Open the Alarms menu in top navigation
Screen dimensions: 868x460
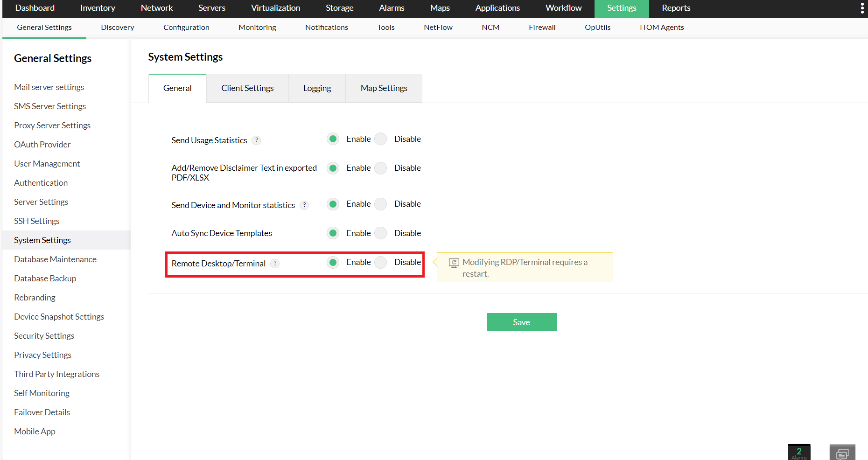[x=392, y=8]
